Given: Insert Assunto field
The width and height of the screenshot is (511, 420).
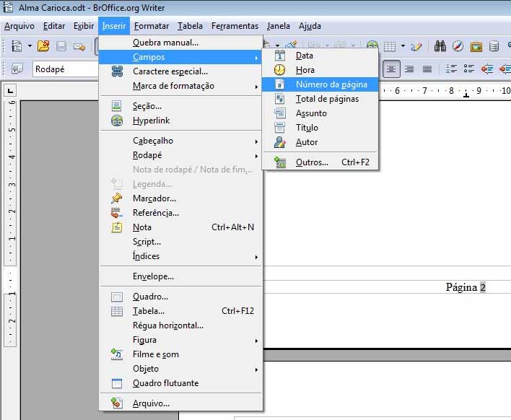Looking at the screenshot, I should (320, 113).
